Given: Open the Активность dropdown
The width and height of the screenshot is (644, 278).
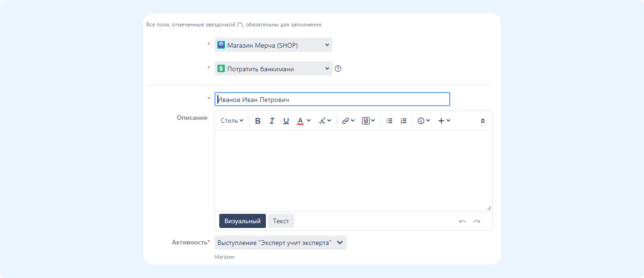Looking at the screenshot, I should click(281, 243).
